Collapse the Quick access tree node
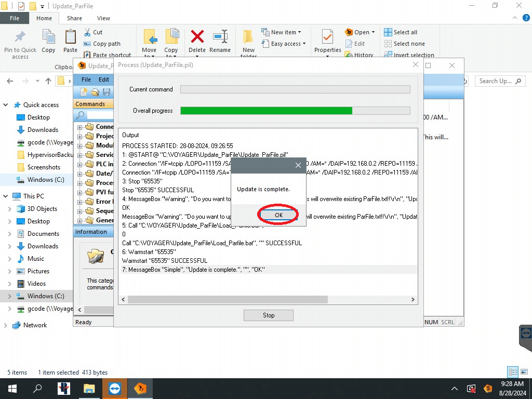Viewport: 532px width, 399px height. pos(6,105)
